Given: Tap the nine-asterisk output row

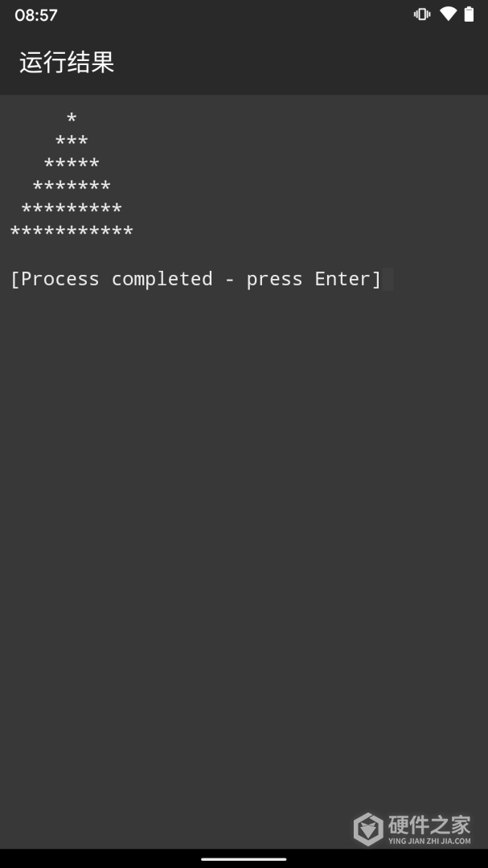Looking at the screenshot, I should click(x=72, y=209).
